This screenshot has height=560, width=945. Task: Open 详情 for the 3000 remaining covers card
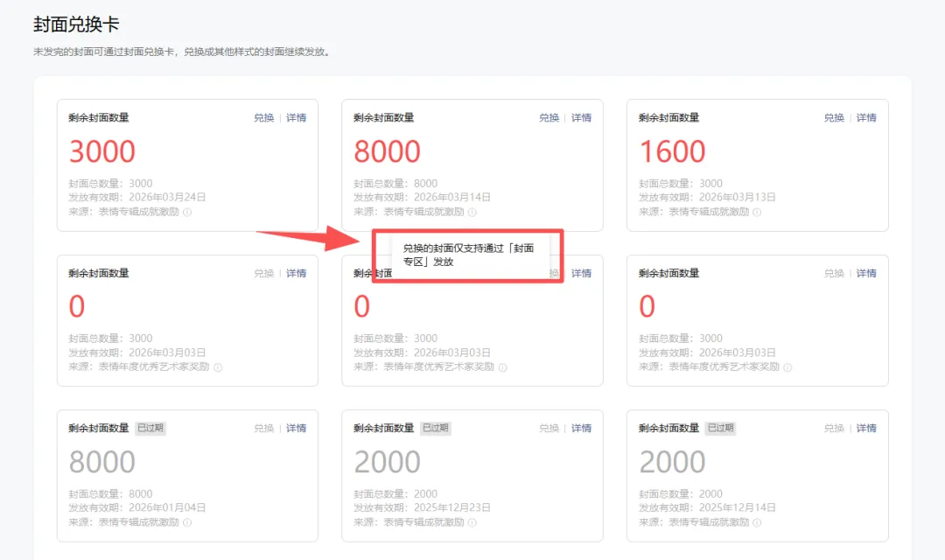[x=296, y=117]
